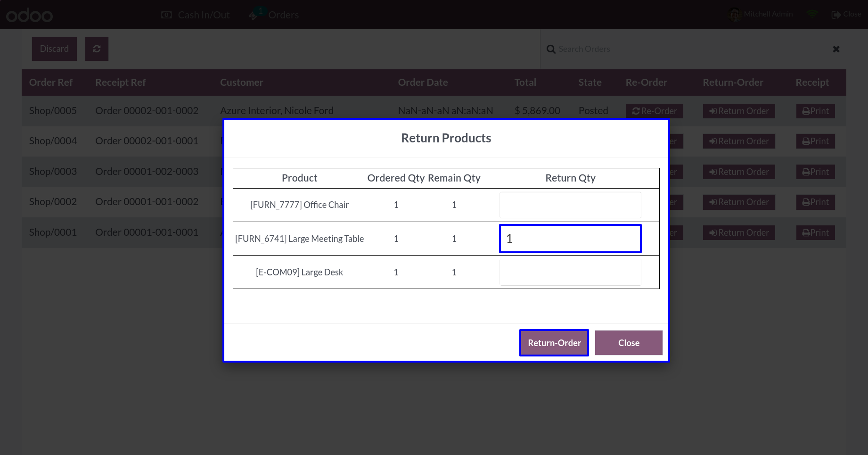
Task: Click Re-Order for Shop/0005
Action: coord(655,111)
